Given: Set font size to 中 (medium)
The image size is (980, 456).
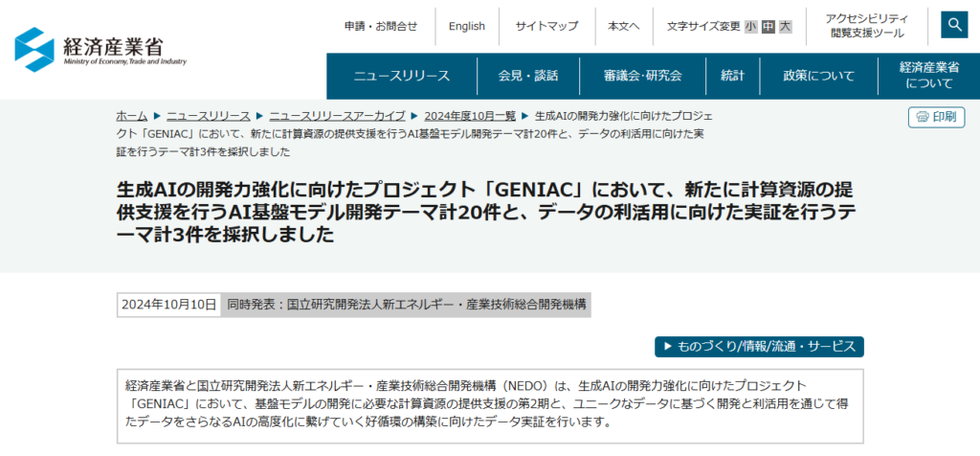Looking at the screenshot, I should point(768,27).
